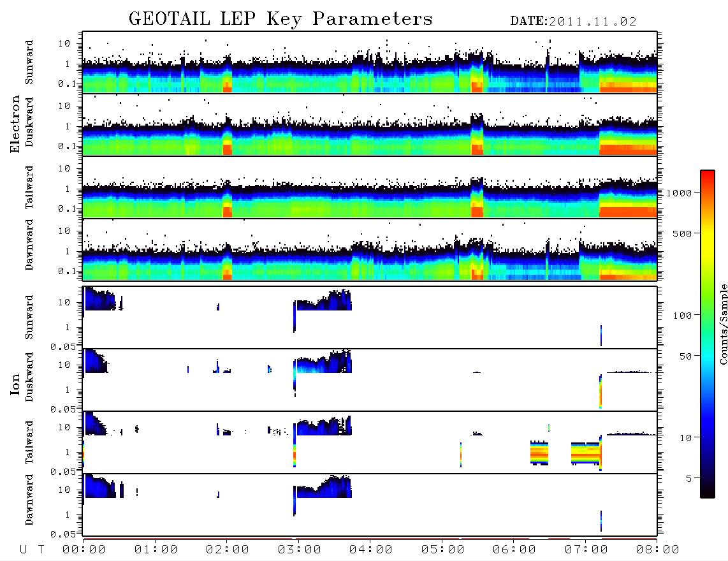The width and height of the screenshot is (728, 561).
Task: Select the Ion 'Dawnward' panel label
Action: (x=29, y=500)
